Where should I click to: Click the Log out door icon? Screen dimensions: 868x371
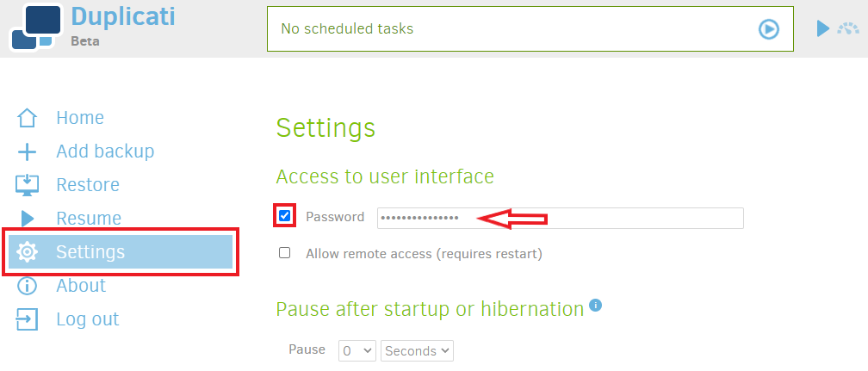coord(27,319)
